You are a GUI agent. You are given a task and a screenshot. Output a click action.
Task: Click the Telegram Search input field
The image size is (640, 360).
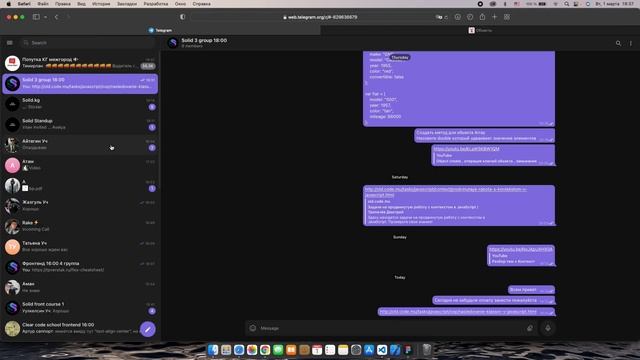(88, 42)
